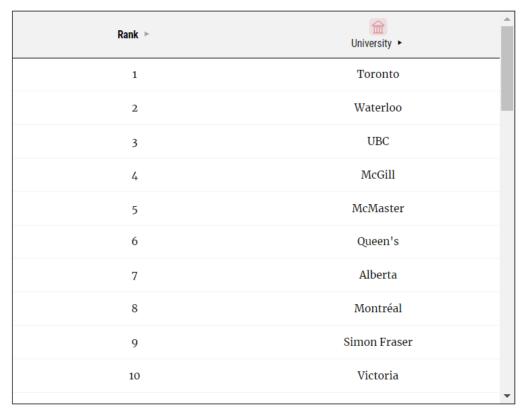The width and height of the screenshot is (532, 415).
Task: Click the Rank column header label
Action: pos(128,34)
